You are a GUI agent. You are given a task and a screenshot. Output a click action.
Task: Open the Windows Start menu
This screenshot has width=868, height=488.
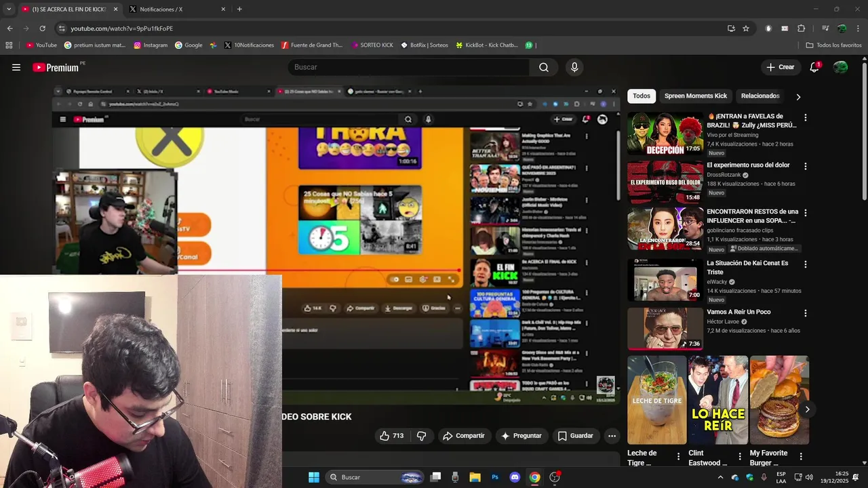coord(313,477)
